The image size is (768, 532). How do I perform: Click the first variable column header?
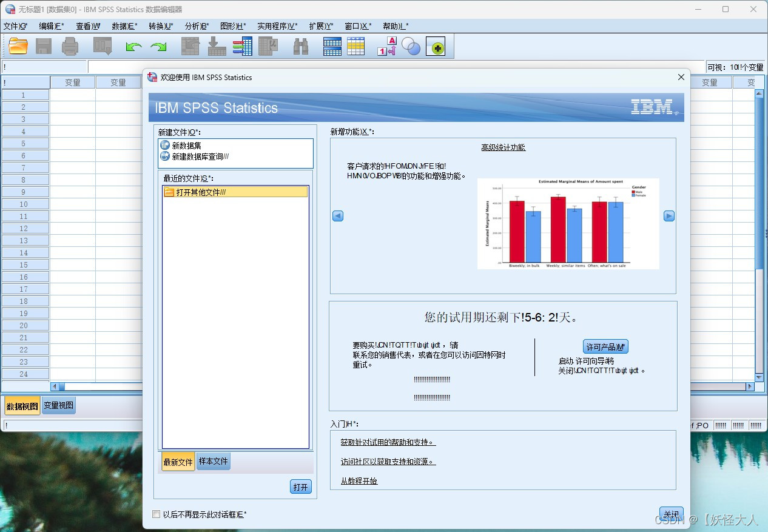coord(73,82)
